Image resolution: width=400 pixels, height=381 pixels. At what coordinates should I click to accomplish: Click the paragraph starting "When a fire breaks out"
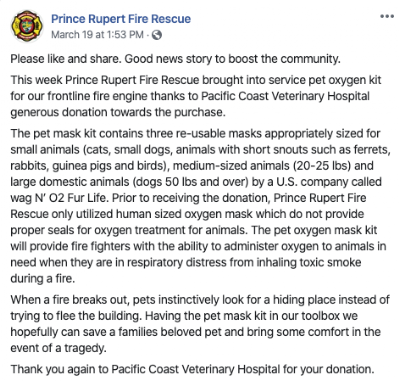click(200, 324)
